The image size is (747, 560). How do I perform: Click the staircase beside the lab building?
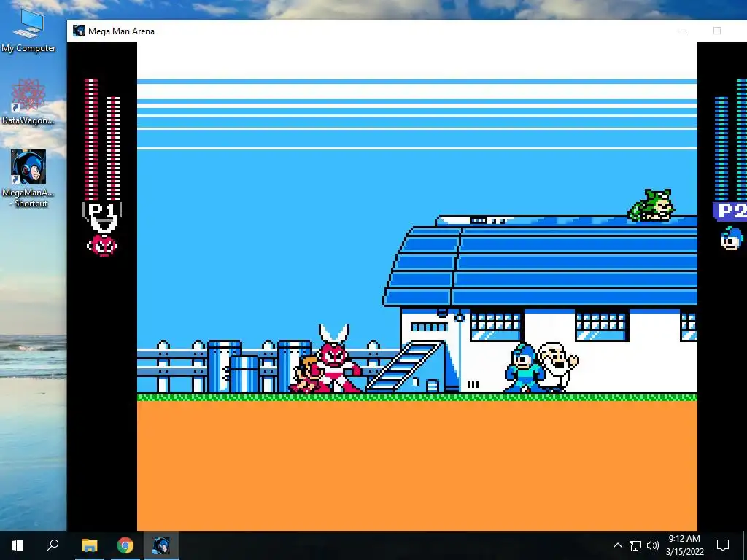click(405, 366)
